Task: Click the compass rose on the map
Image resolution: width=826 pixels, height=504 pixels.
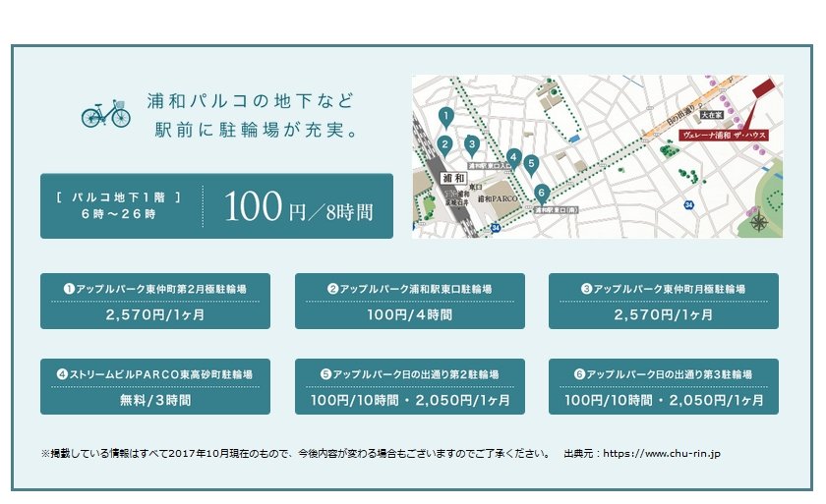Action: 758,220
